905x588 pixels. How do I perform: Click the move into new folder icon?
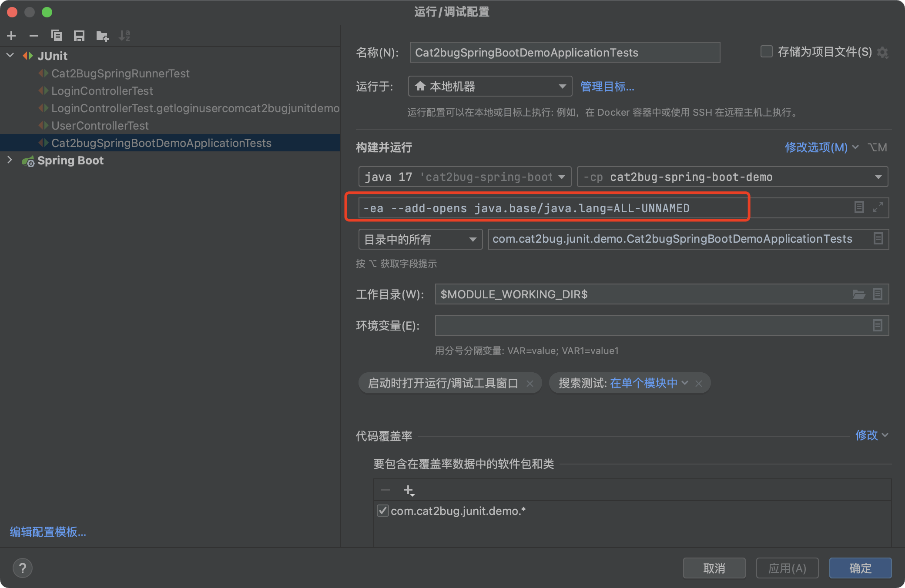(x=102, y=36)
